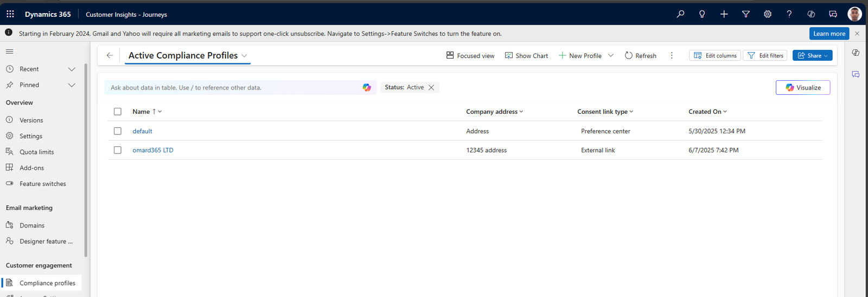Open the settings gear in header
Viewport: 868px width, 297px height.
click(x=768, y=14)
